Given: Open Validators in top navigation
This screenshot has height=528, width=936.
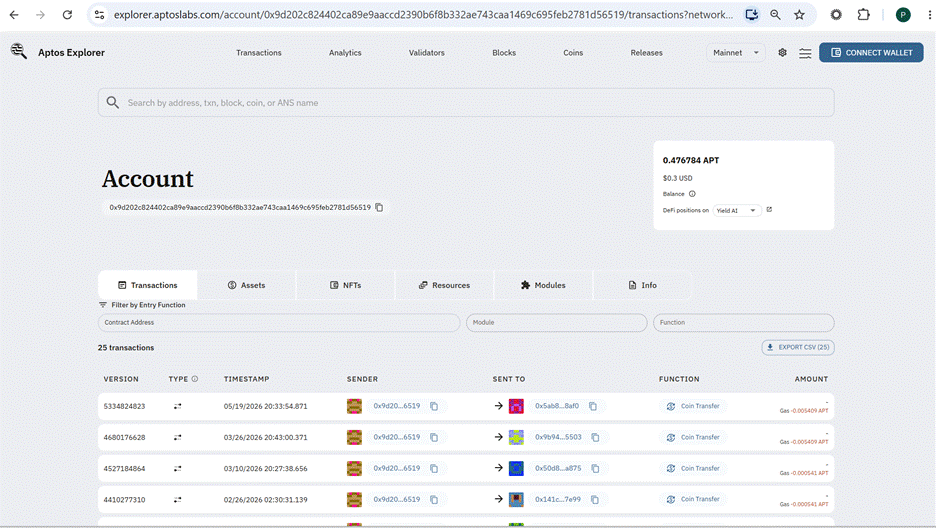Looking at the screenshot, I should point(426,53).
